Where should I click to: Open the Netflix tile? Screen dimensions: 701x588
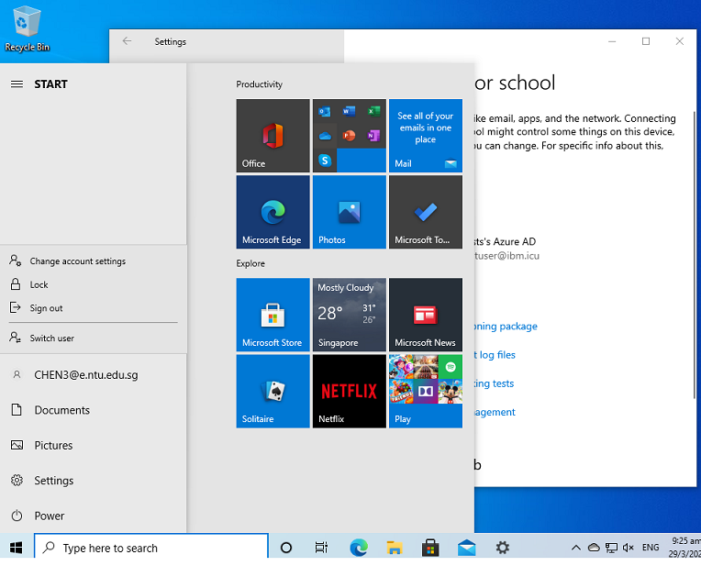tap(350, 391)
